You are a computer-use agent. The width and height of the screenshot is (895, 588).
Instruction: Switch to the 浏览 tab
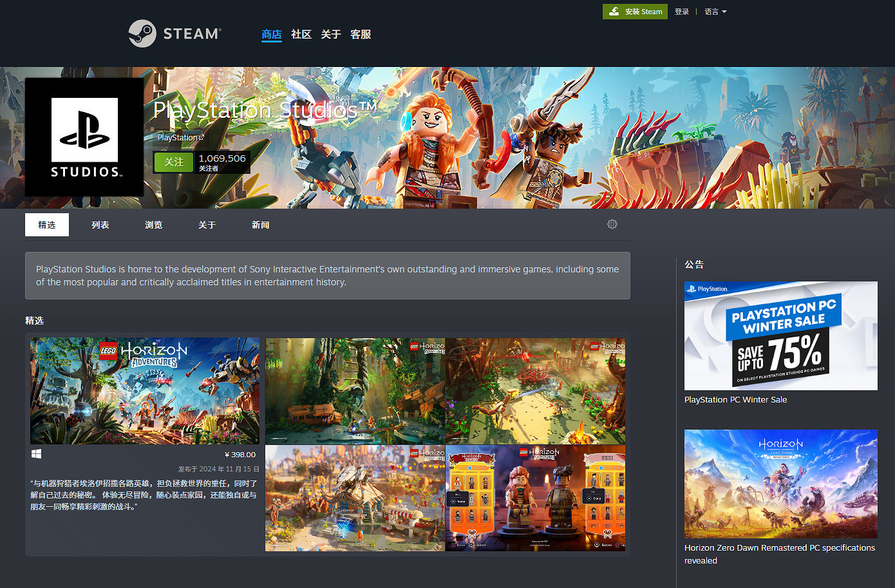(153, 225)
